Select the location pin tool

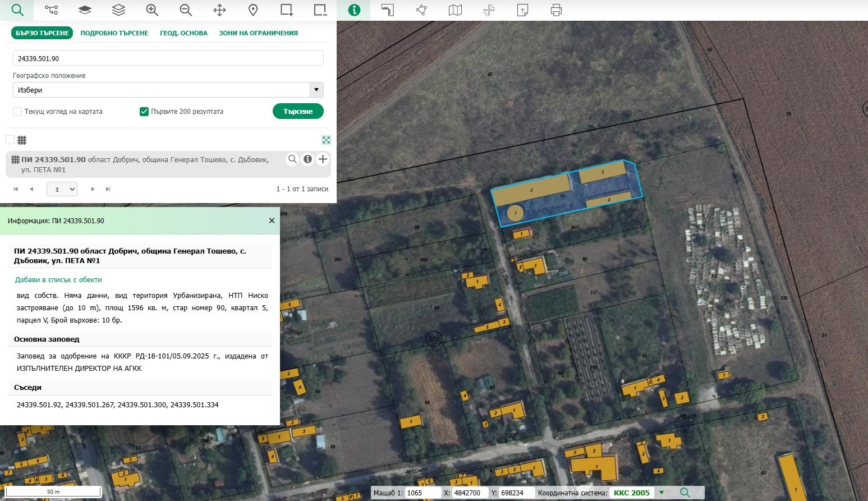point(253,10)
